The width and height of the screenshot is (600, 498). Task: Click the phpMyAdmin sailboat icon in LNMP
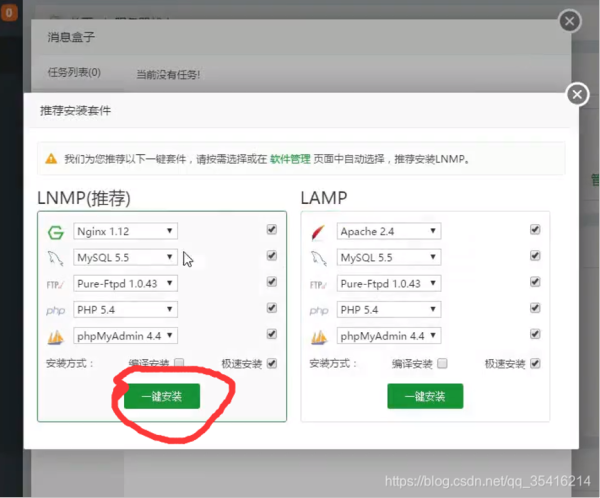click(x=55, y=337)
